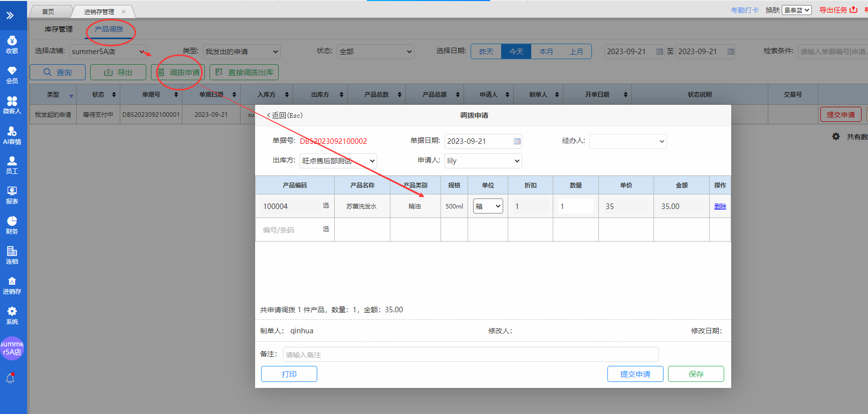Click the 折扣 discount field value 1

tap(530, 206)
